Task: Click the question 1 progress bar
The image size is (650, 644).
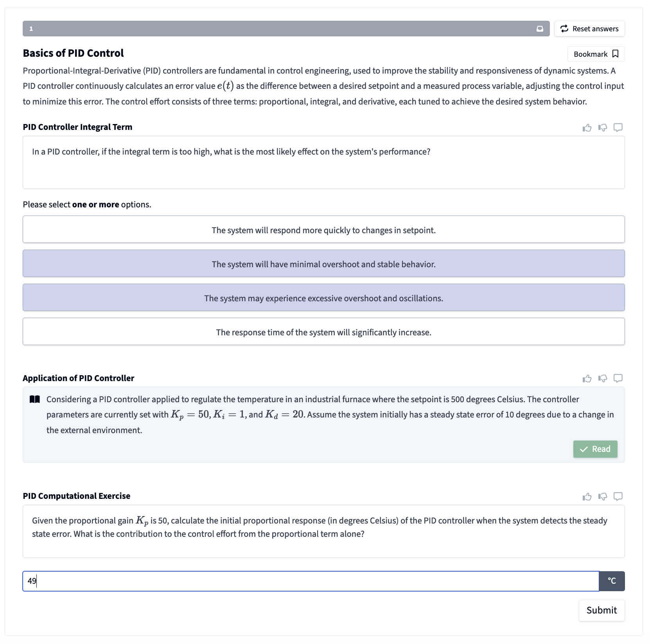Action: pos(274,29)
